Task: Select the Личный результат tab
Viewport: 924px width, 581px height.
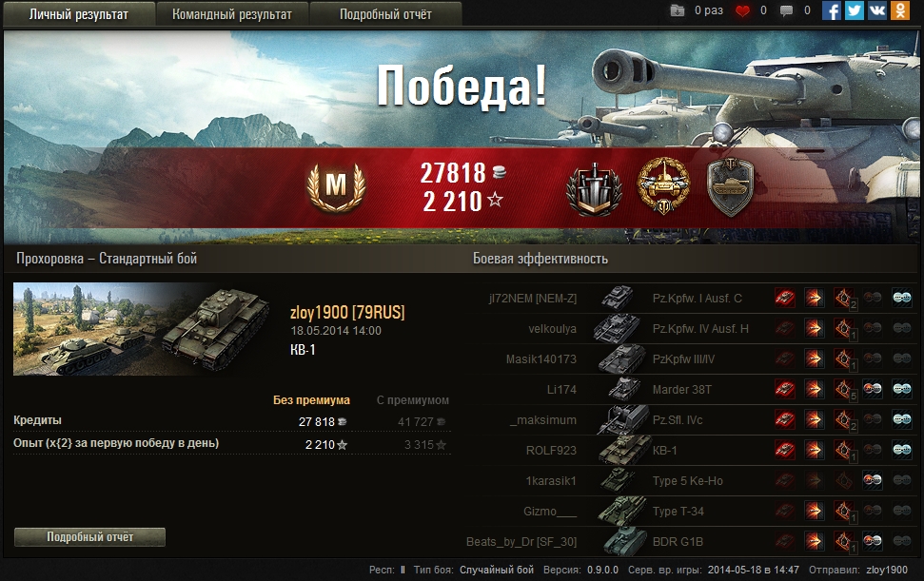Action: (x=79, y=14)
